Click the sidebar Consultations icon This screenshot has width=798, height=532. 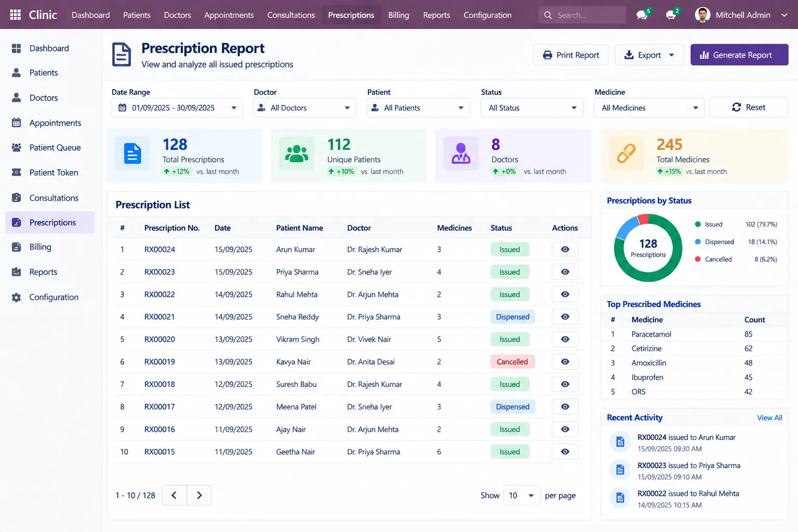click(17, 198)
